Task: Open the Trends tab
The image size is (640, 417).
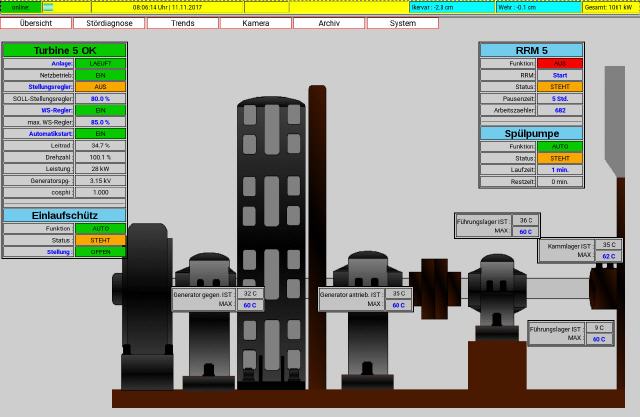Action: (x=183, y=22)
